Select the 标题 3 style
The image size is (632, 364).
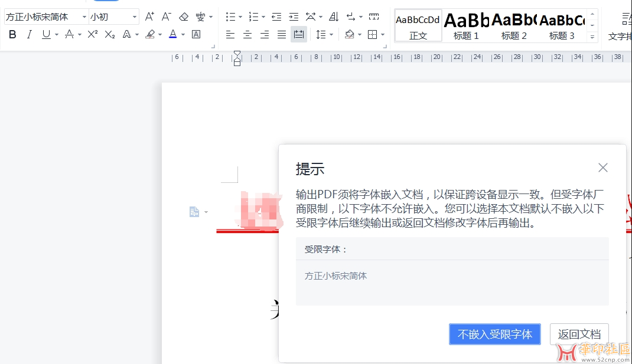pos(562,26)
